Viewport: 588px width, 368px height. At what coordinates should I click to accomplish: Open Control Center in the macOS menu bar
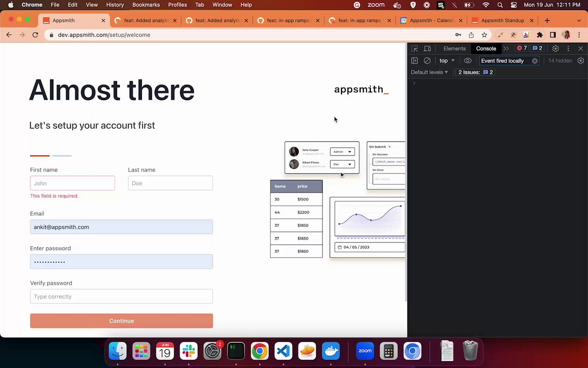point(514,5)
